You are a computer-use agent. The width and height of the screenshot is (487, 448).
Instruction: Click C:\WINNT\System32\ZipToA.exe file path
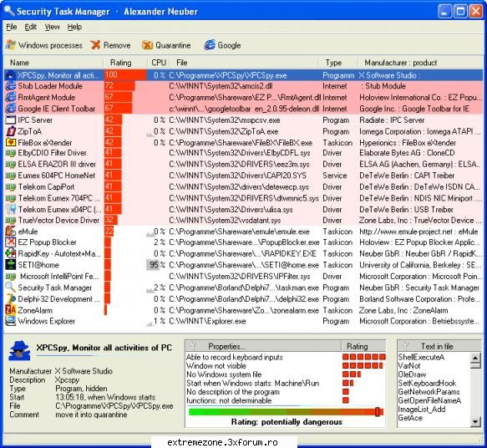pyautogui.click(x=224, y=131)
